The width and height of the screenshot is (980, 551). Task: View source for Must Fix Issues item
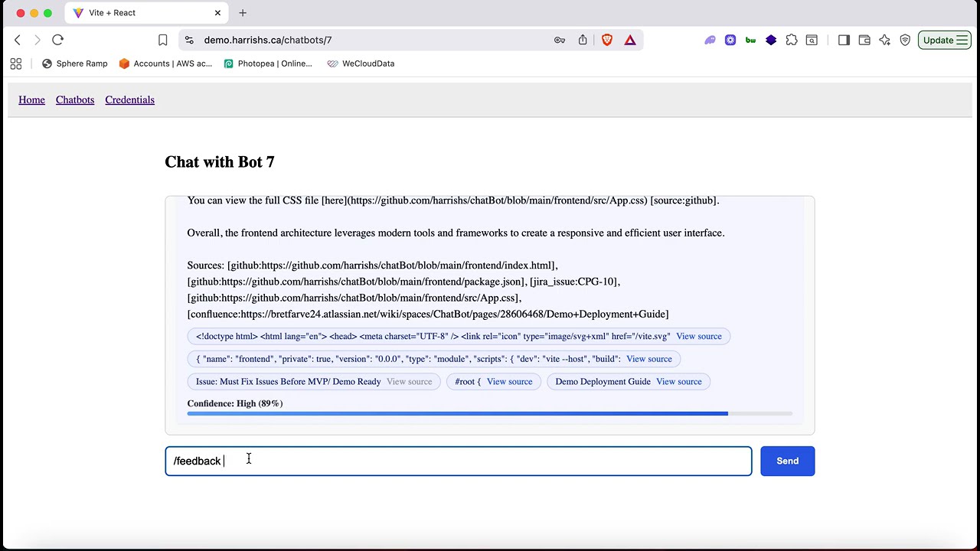[409, 382]
